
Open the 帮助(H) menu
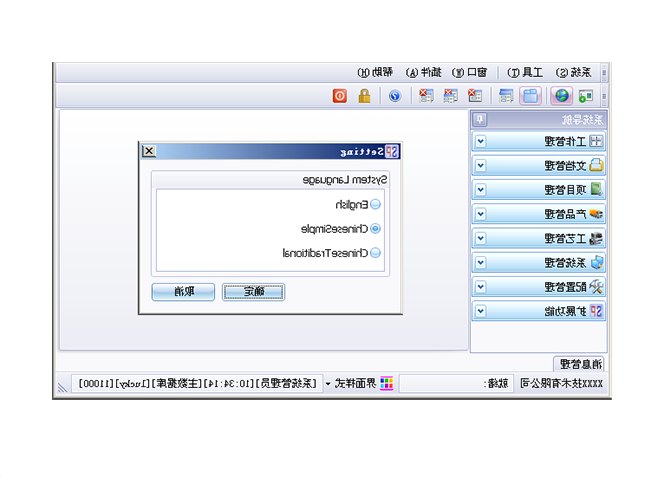pyautogui.click(x=376, y=72)
